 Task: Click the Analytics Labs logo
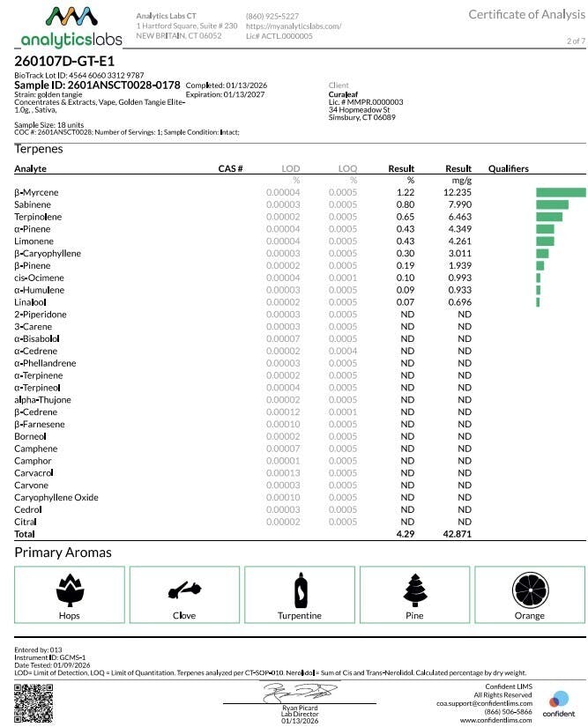(70, 27)
